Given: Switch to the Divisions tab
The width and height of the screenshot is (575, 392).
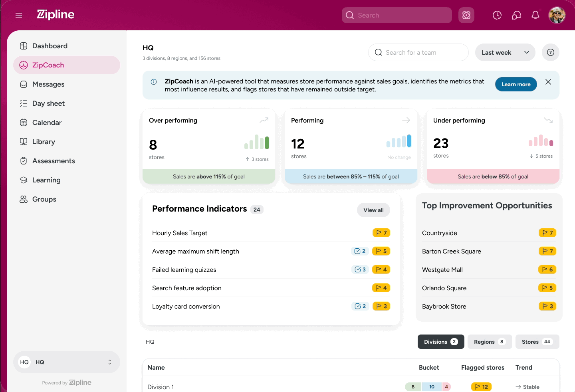Looking at the screenshot, I should [x=441, y=342].
